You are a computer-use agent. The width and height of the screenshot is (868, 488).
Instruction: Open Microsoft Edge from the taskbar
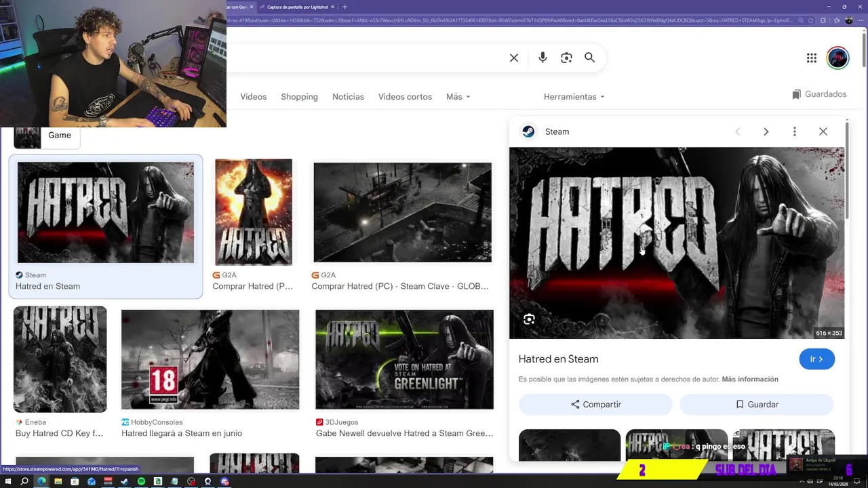(x=41, y=482)
